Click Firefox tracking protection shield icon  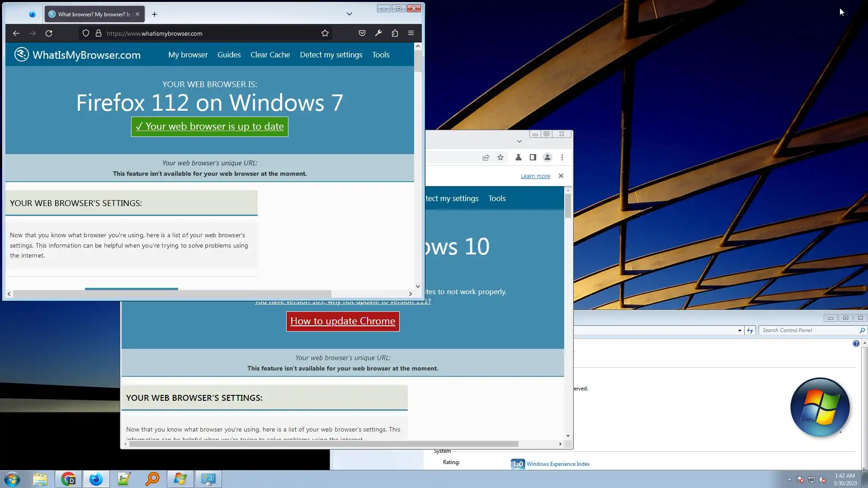tap(85, 33)
